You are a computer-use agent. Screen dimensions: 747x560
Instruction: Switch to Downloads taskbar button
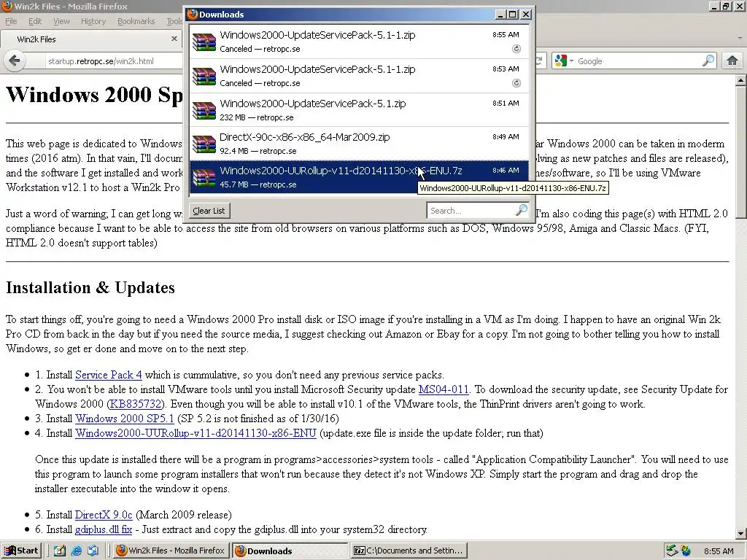pyautogui.click(x=290, y=551)
